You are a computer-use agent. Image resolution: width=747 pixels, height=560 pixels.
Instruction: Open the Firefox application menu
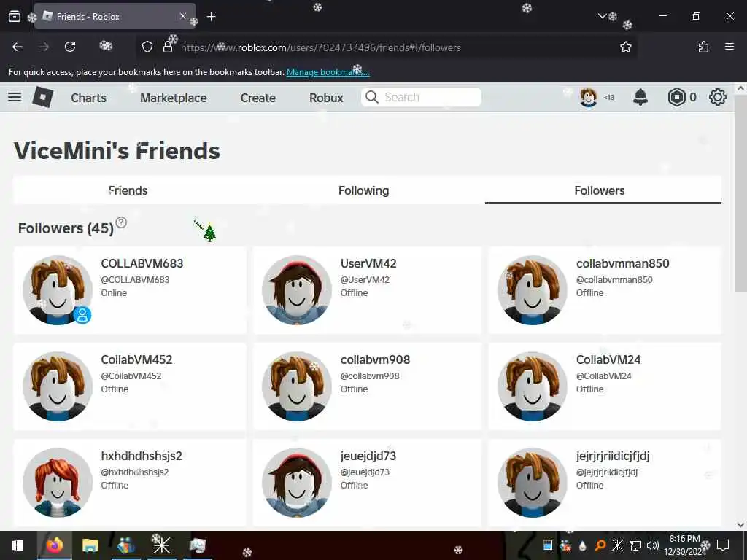pyautogui.click(x=729, y=47)
